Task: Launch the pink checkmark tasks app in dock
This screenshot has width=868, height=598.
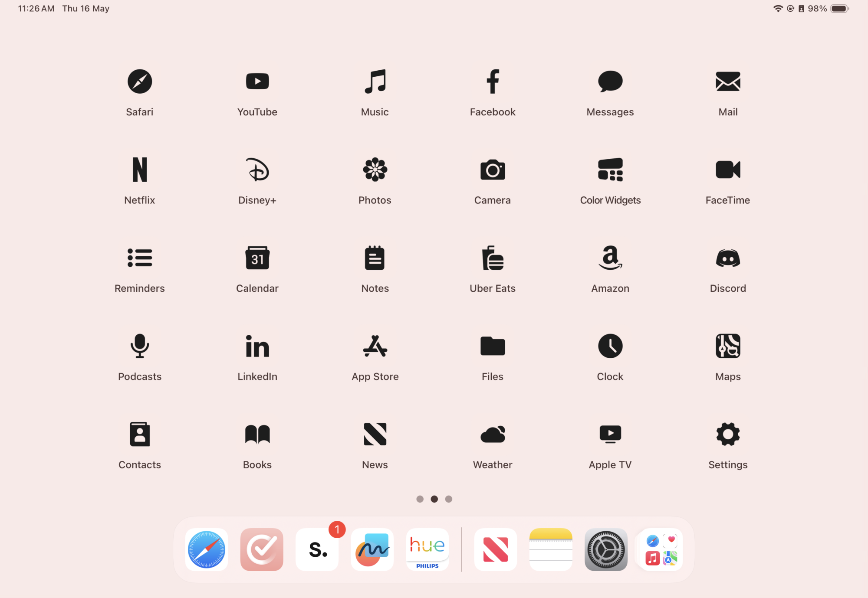Action: coord(262,549)
